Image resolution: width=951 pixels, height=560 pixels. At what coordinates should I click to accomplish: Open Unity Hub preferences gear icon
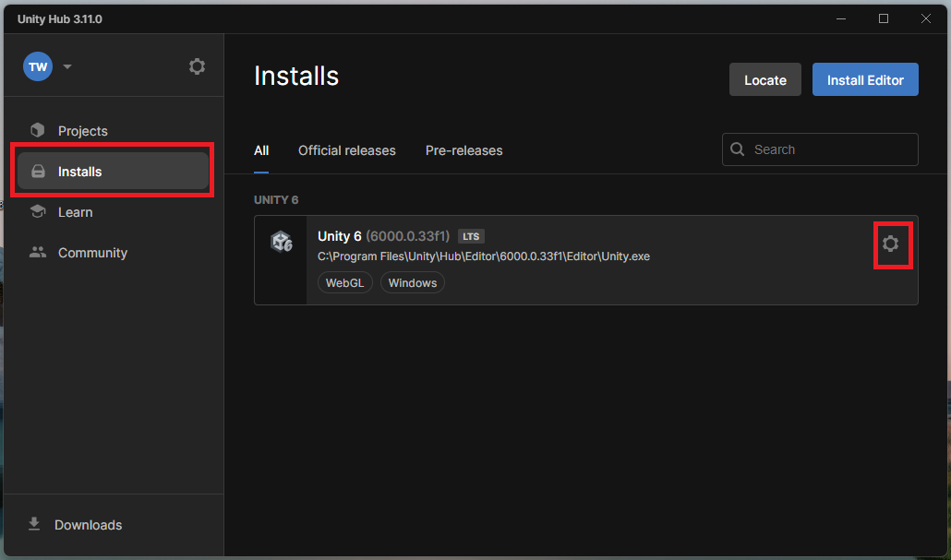click(197, 66)
